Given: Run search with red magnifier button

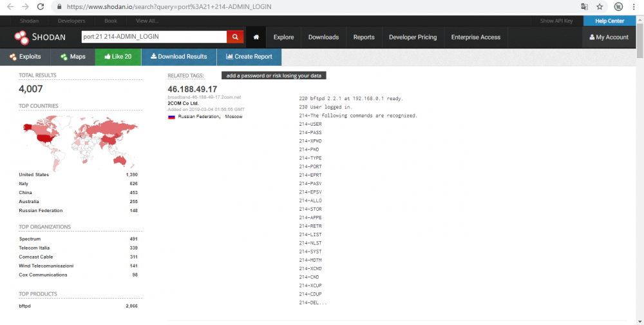Looking at the screenshot, I should pyautogui.click(x=235, y=37).
